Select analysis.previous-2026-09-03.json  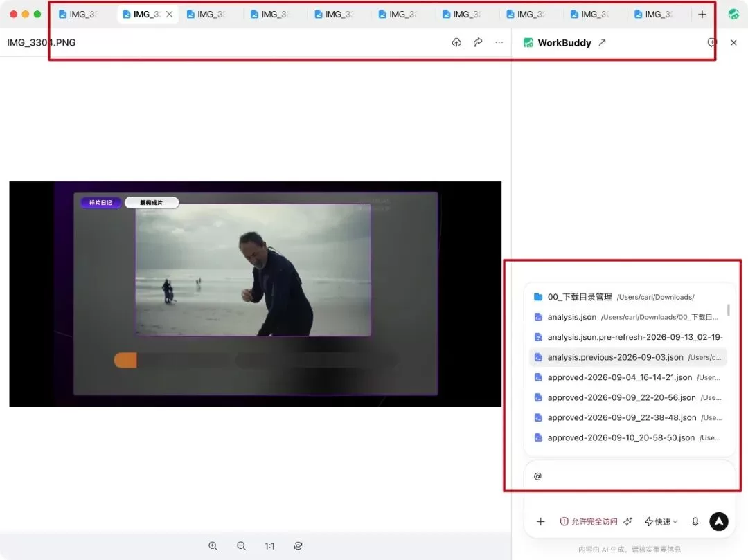(x=627, y=357)
